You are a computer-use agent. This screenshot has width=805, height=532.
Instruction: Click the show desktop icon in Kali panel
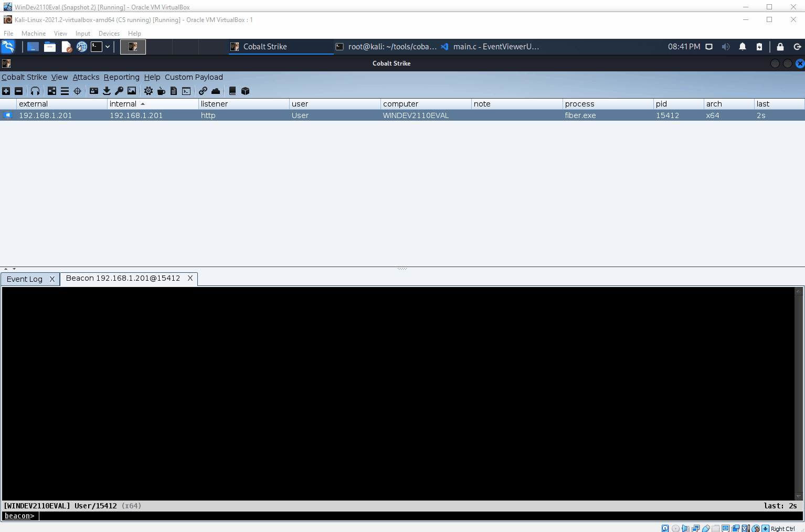coord(33,47)
